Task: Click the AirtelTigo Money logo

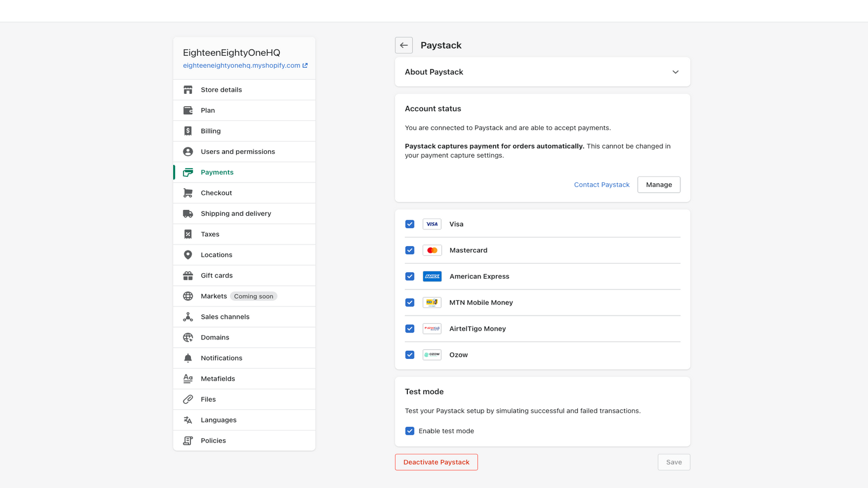Action: 432,329
